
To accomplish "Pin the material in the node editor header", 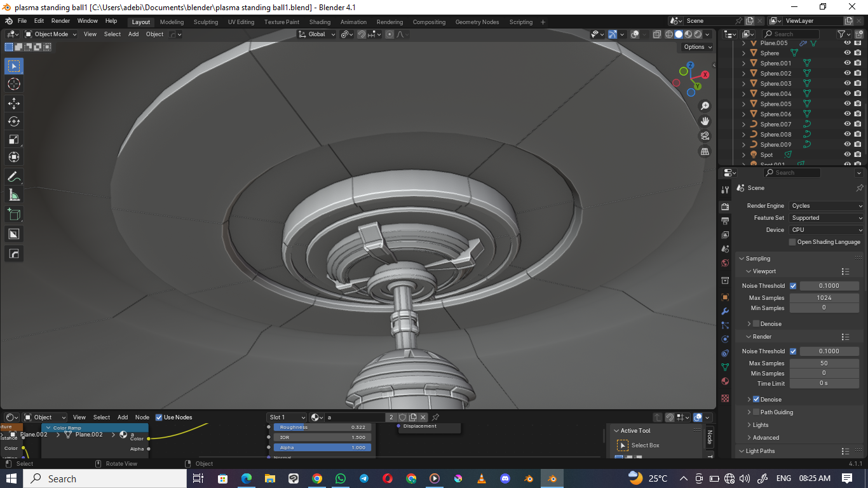I will click(435, 417).
